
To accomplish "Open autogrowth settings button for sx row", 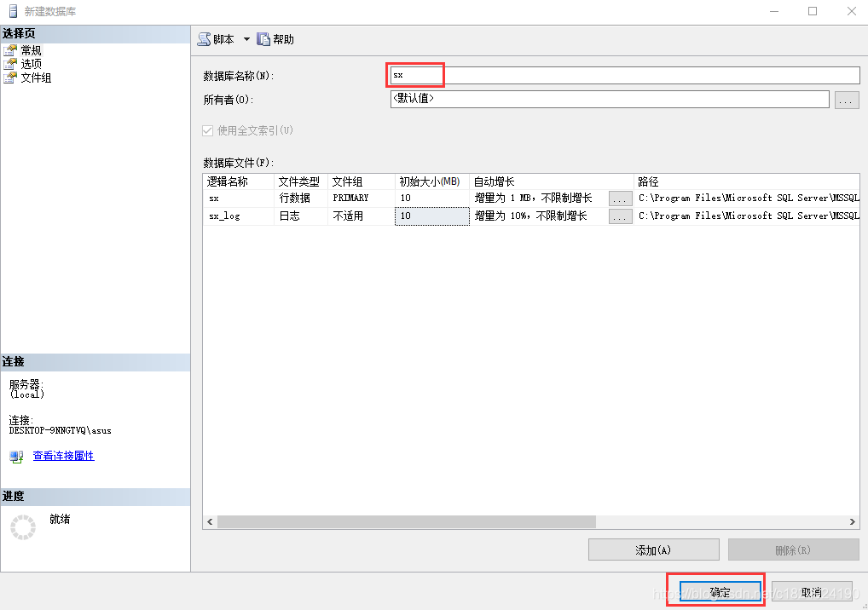I will [x=620, y=199].
